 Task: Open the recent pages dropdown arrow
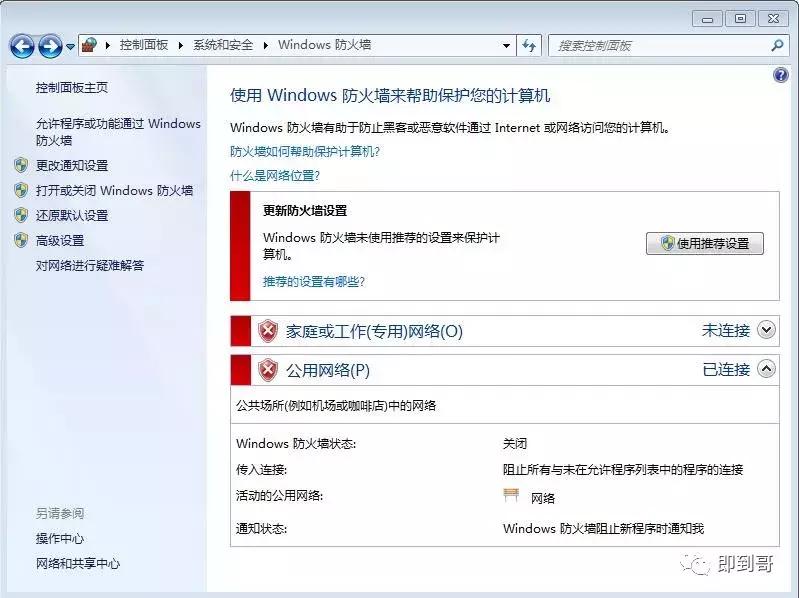pos(70,47)
